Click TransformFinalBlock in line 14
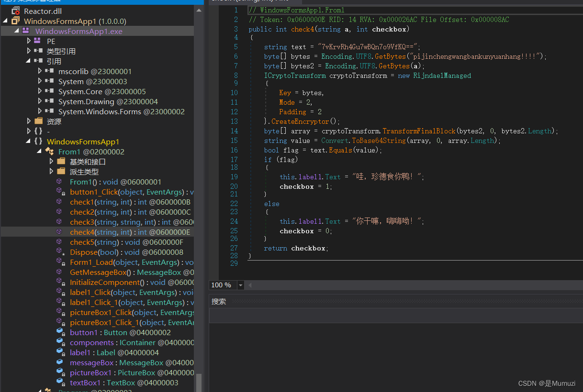This screenshot has width=583, height=392. point(419,131)
